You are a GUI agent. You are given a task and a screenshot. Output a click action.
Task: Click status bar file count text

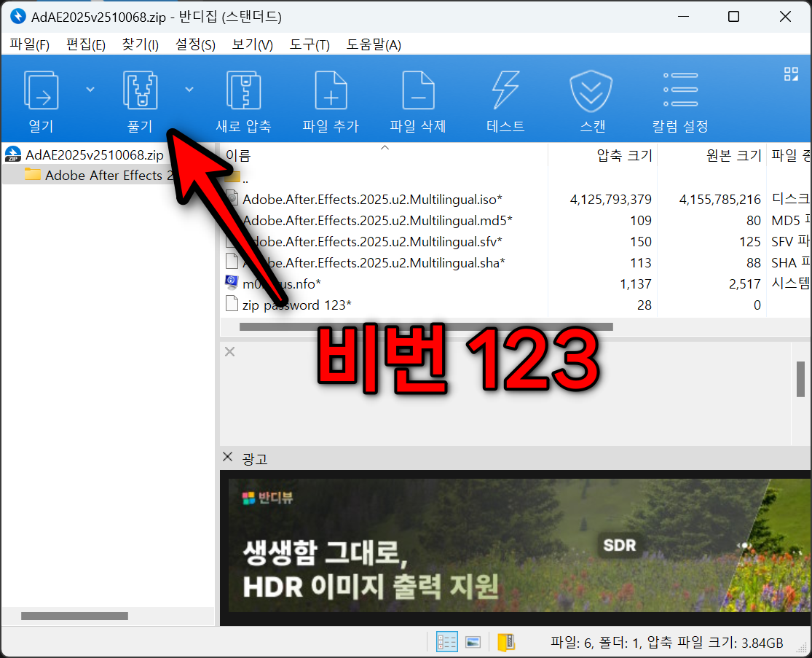click(666, 643)
